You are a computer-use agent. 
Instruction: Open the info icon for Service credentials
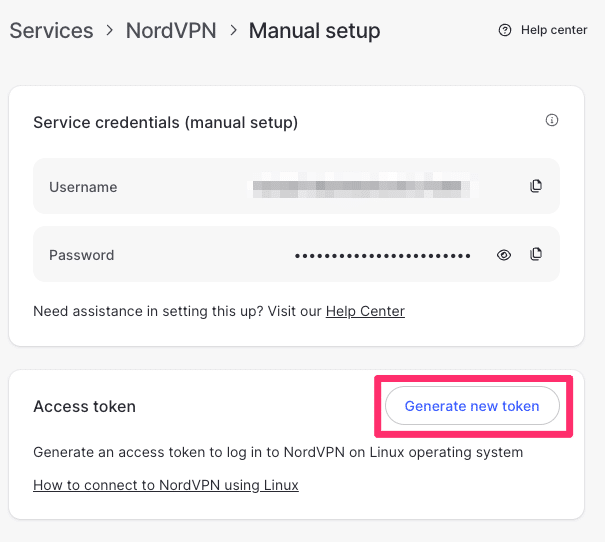pyautogui.click(x=552, y=120)
